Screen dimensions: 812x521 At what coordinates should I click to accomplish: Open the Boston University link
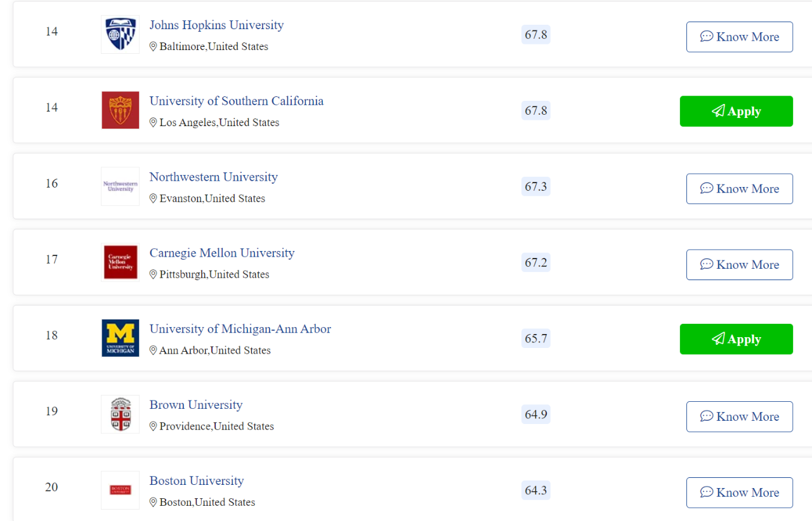coord(197,480)
